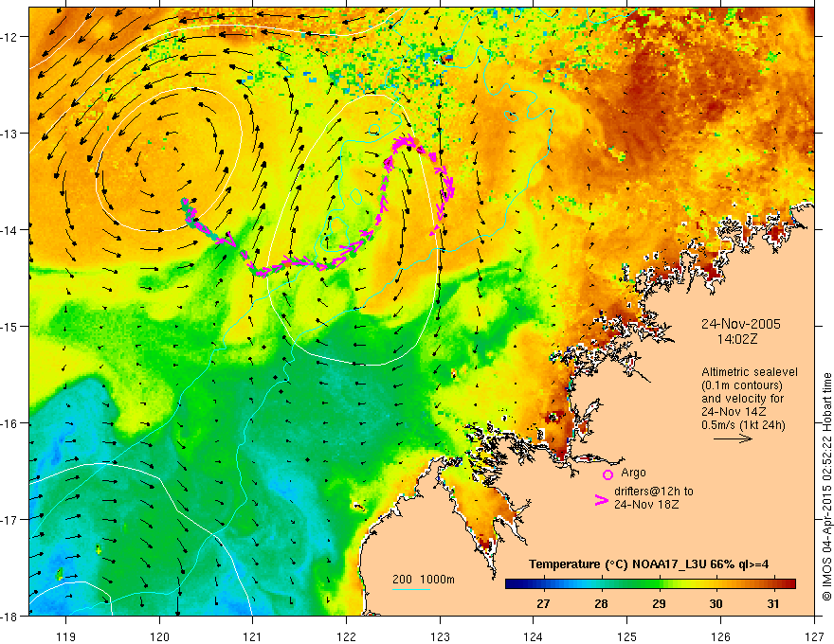Click the vertical IMOS copyright timestamp text
Screen dimensions: 834x644
tap(827, 487)
